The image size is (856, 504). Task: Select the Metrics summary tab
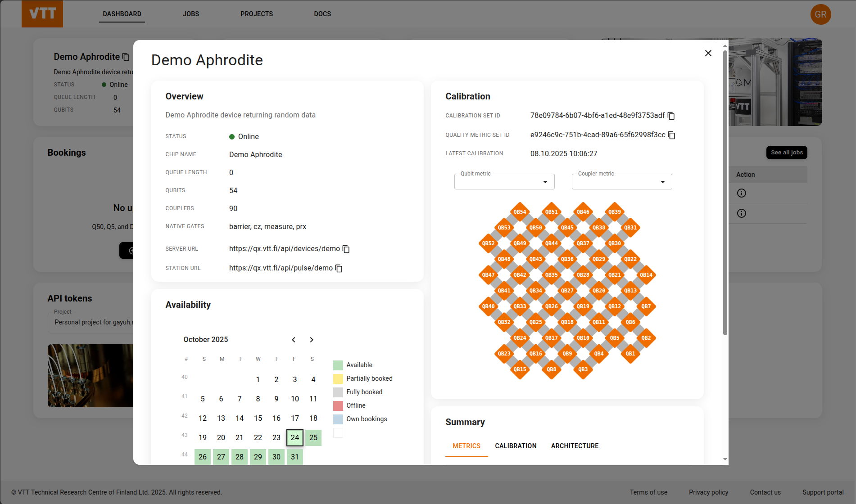point(466,446)
